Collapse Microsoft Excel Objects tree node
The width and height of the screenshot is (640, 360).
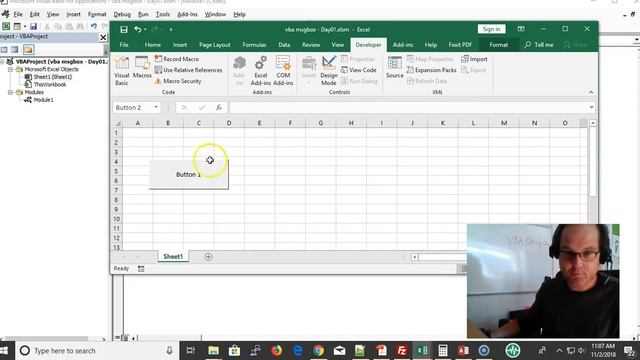tap(11, 69)
